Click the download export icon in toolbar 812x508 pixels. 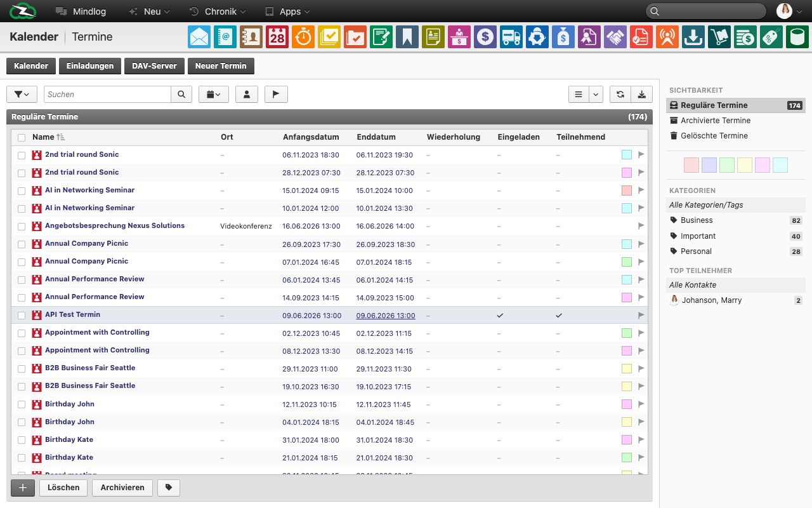(642, 94)
